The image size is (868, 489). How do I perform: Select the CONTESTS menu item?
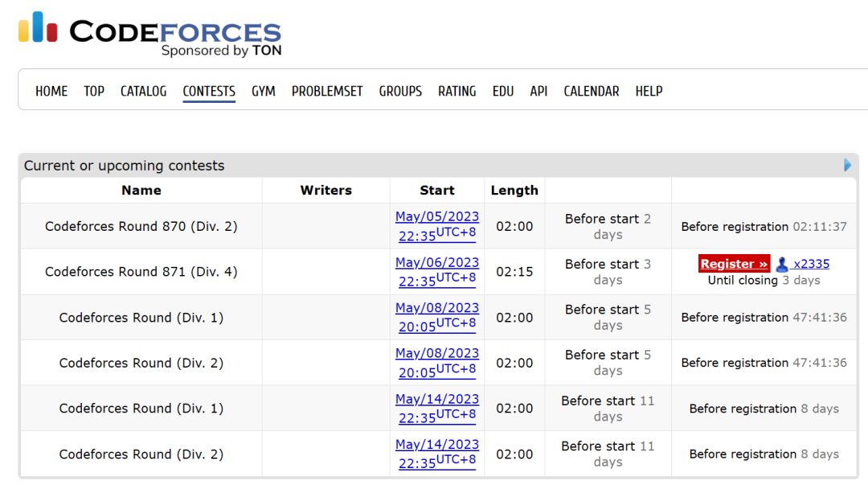pos(209,91)
